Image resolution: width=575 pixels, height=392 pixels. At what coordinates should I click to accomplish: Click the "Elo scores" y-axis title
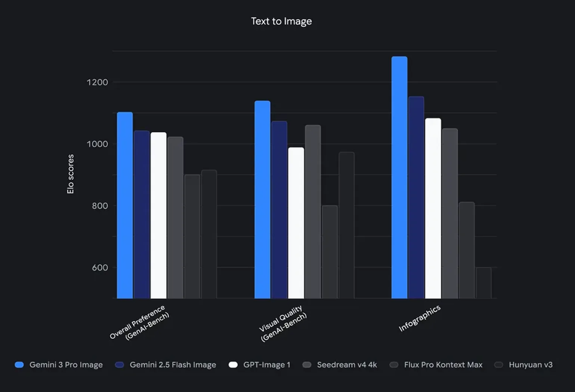(70, 174)
